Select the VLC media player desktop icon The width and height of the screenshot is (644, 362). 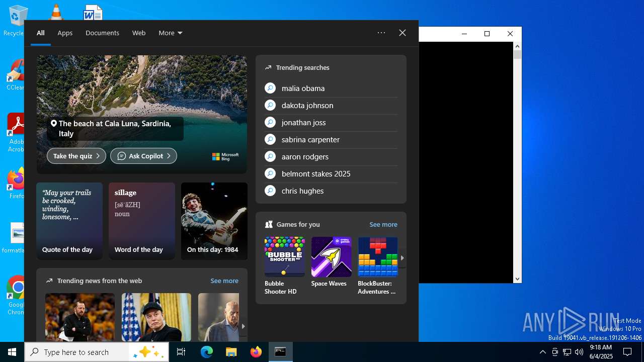point(55,12)
